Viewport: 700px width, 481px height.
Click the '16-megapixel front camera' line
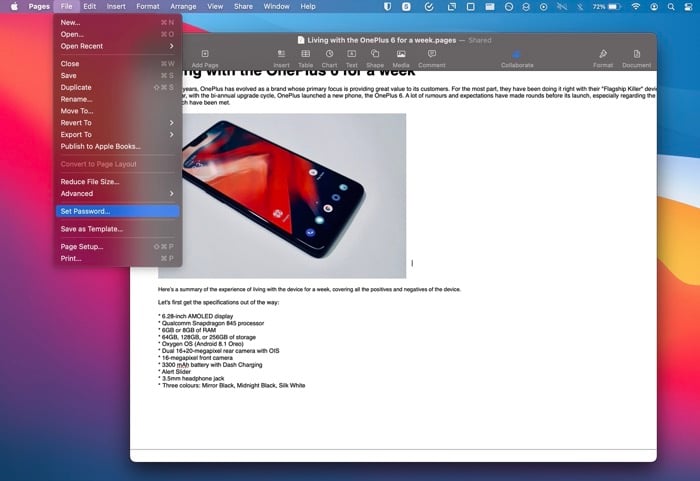click(x=196, y=358)
